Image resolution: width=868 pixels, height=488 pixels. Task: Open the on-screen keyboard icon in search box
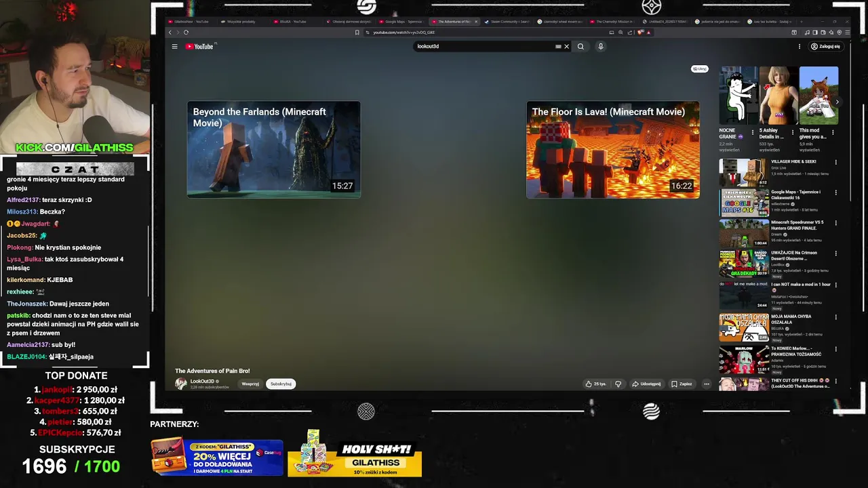[x=558, y=47]
